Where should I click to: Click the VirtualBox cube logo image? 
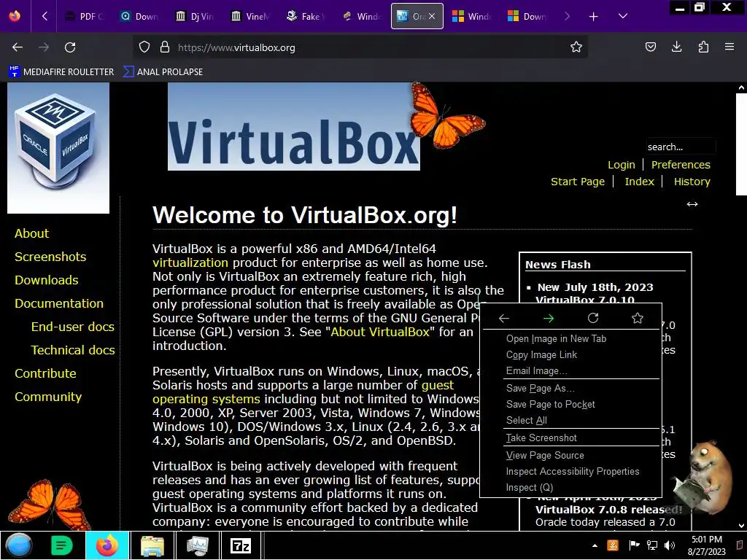pyautogui.click(x=58, y=147)
